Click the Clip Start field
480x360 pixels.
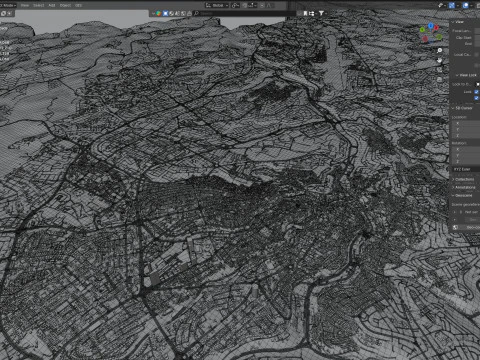tap(477, 37)
